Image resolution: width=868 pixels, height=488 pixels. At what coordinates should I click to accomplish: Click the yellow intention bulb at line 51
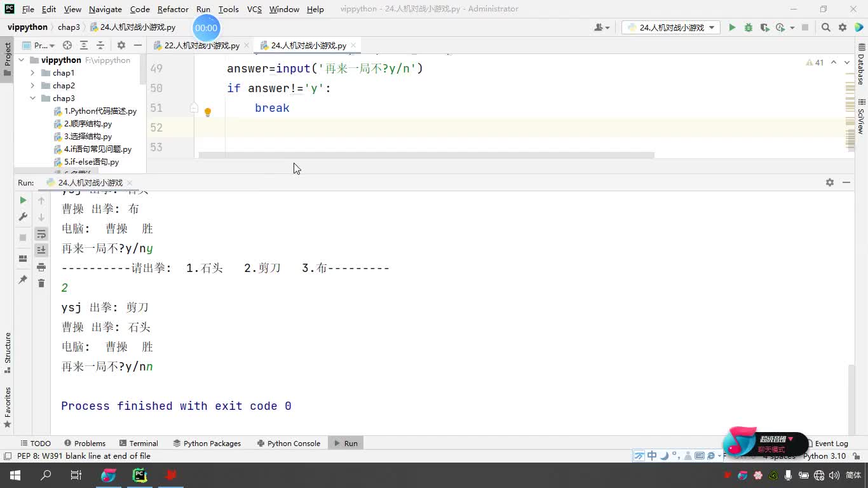(x=207, y=112)
